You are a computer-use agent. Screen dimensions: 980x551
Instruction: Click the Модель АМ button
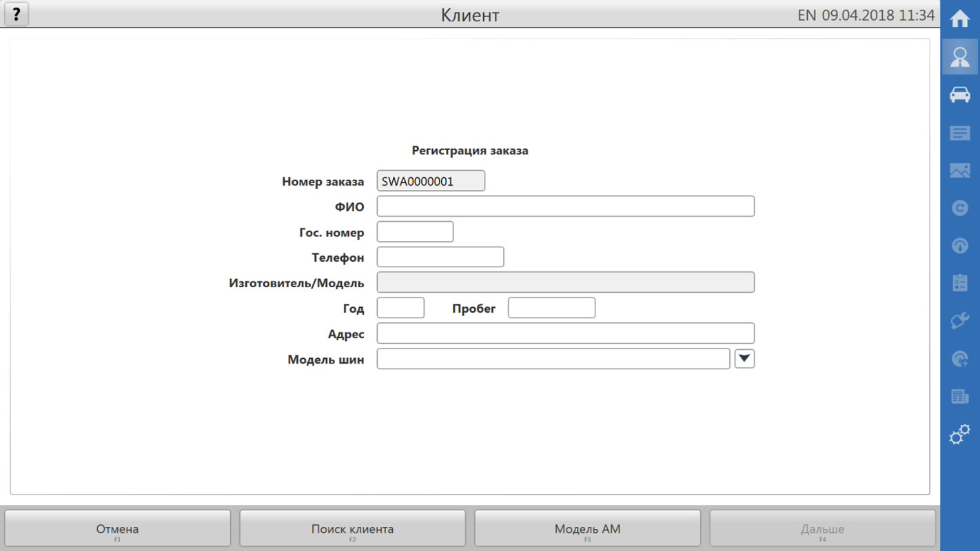click(588, 529)
